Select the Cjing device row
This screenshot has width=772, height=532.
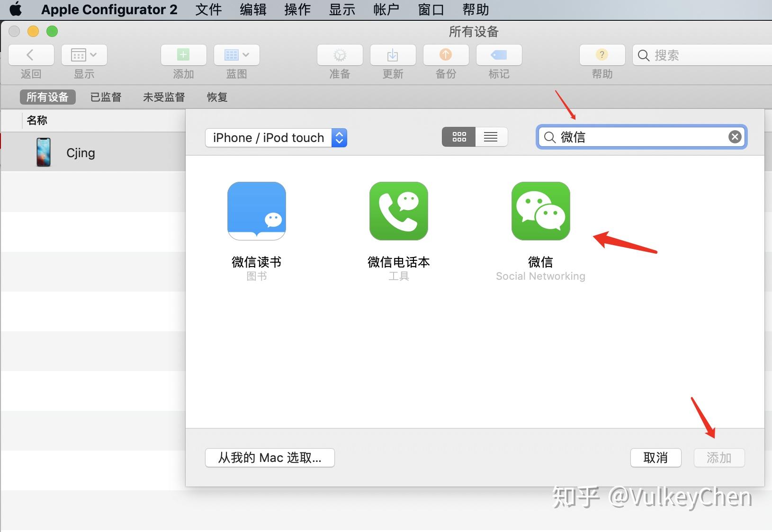click(93, 152)
